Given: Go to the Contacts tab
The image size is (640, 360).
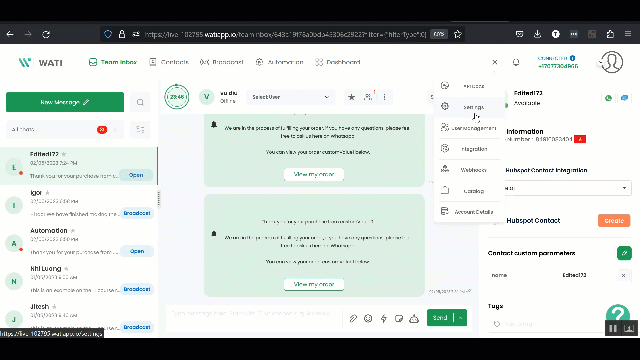Looking at the screenshot, I should (x=169, y=62).
